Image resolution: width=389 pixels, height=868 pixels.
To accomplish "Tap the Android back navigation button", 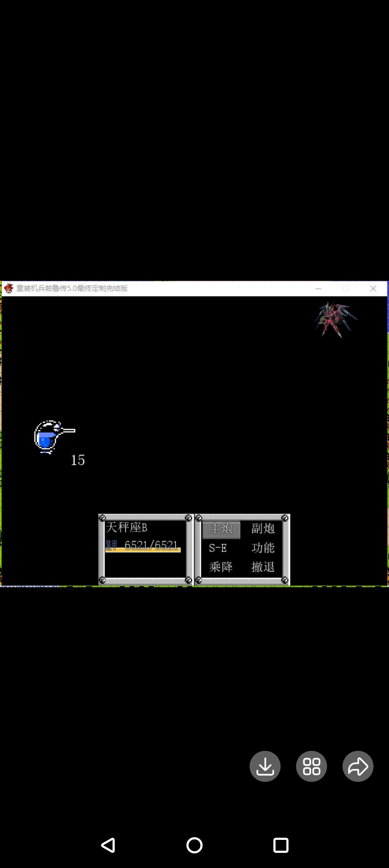I will pyautogui.click(x=108, y=845).
